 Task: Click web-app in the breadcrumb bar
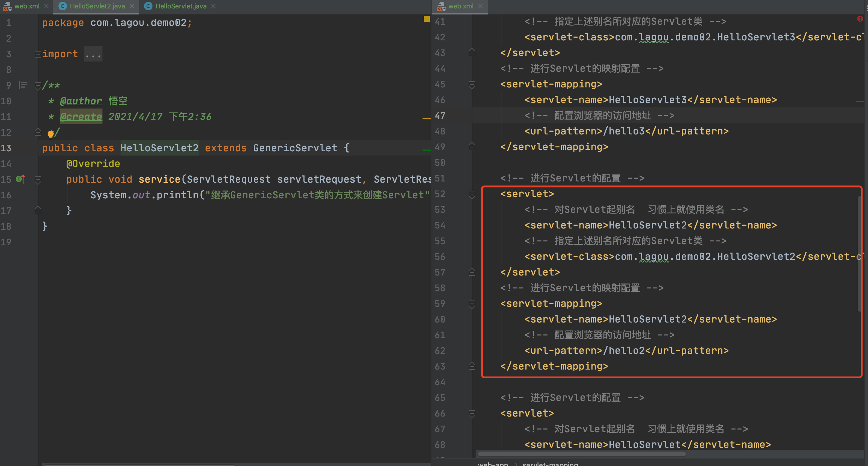(493, 464)
